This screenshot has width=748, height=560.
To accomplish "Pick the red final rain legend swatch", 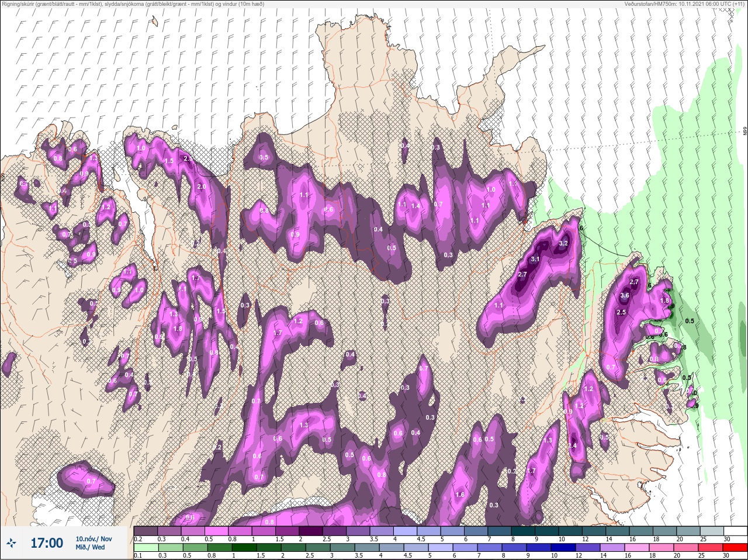I will (x=735, y=548).
